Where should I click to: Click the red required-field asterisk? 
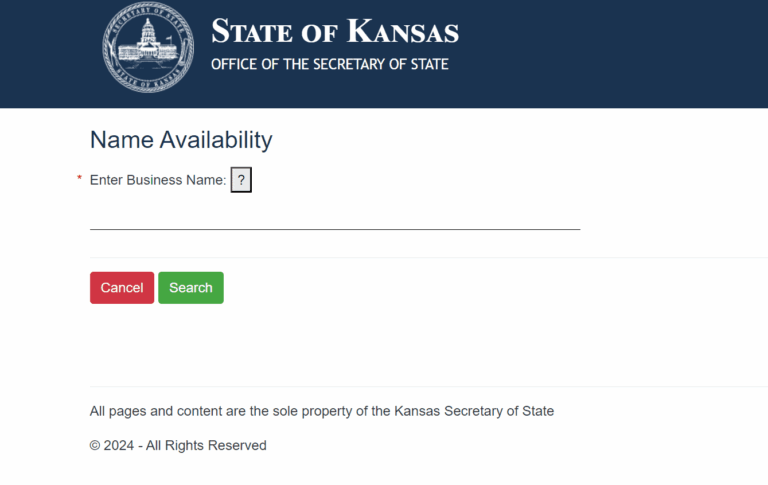point(79,179)
